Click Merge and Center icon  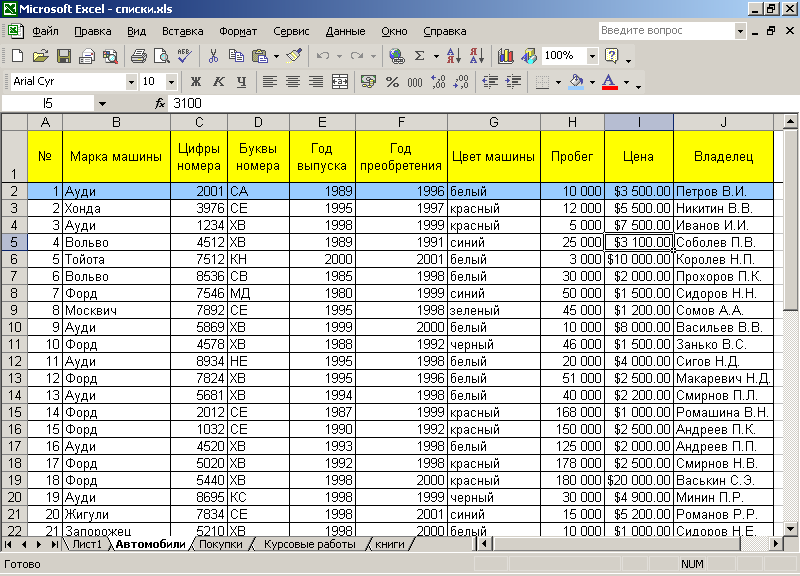tap(339, 81)
